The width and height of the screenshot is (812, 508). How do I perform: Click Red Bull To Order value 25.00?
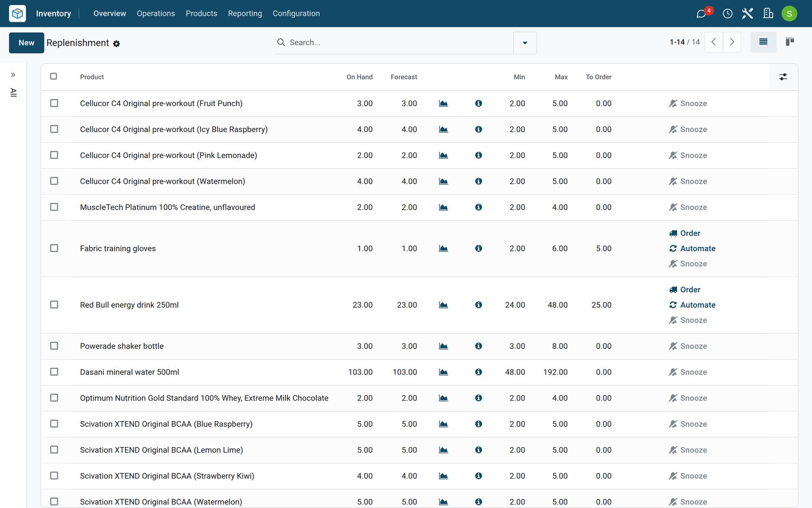pyautogui.click(x=601, y=305)
